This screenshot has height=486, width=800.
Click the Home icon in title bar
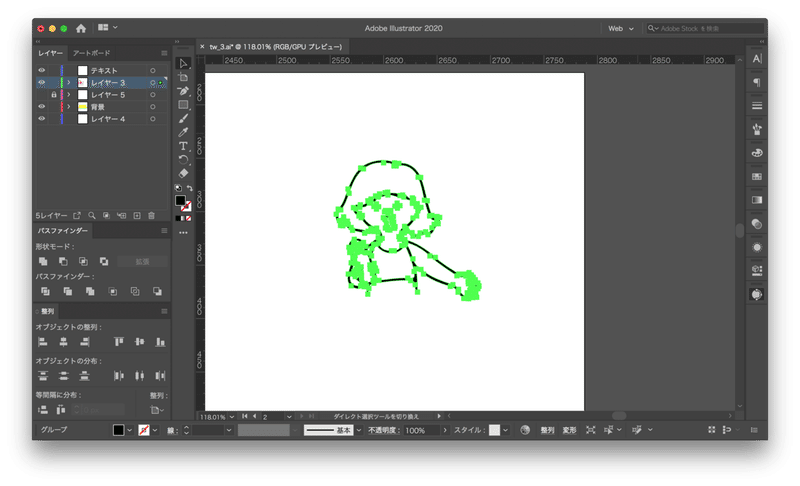pyautogui.click(x=81, y=28)
